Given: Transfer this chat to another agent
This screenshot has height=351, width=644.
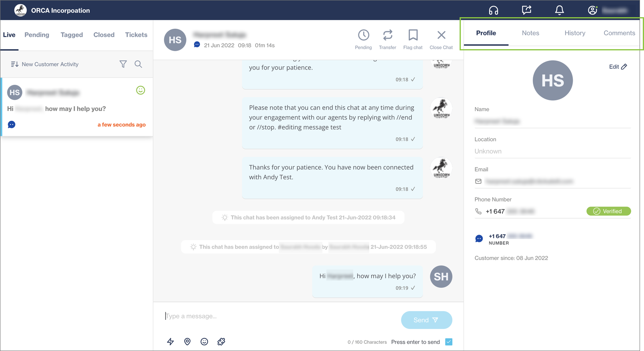Looking at the screenshot, I should point(387,36).
